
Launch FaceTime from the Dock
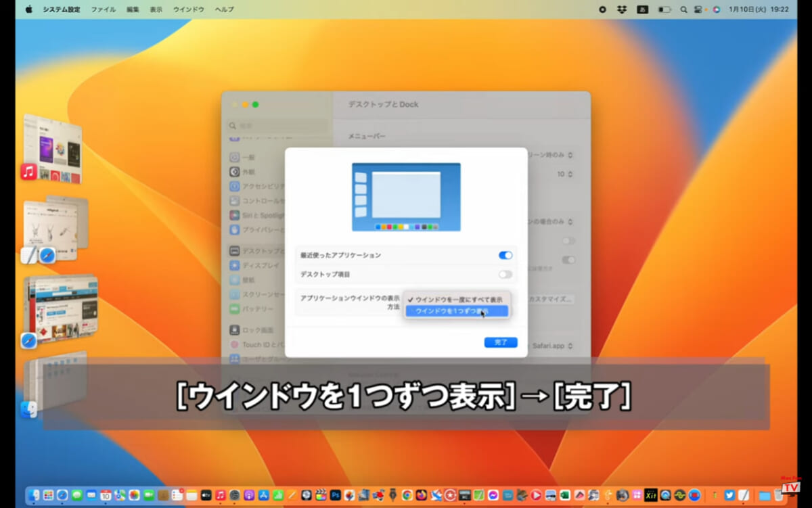coord(148,495)
